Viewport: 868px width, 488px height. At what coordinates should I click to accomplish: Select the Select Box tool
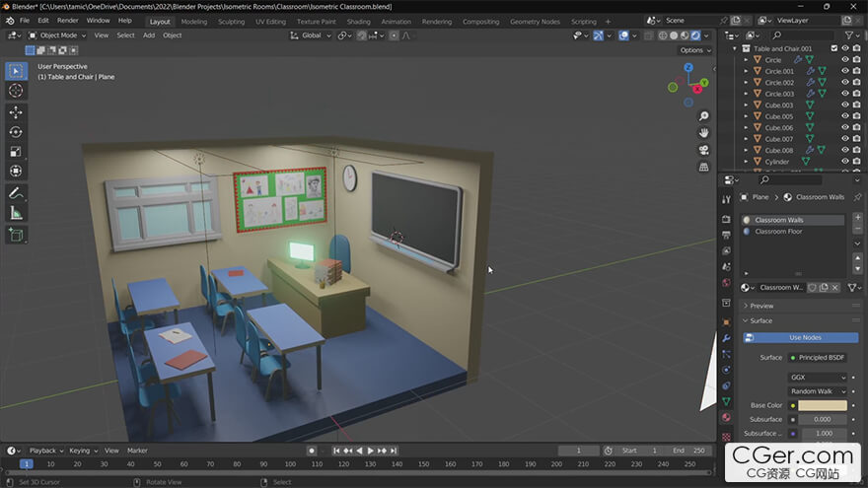[x=16, y=71]
